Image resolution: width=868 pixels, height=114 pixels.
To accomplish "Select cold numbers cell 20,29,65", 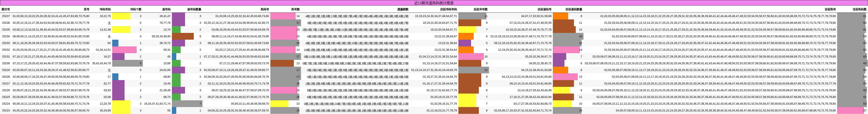I will coord(105,110).
